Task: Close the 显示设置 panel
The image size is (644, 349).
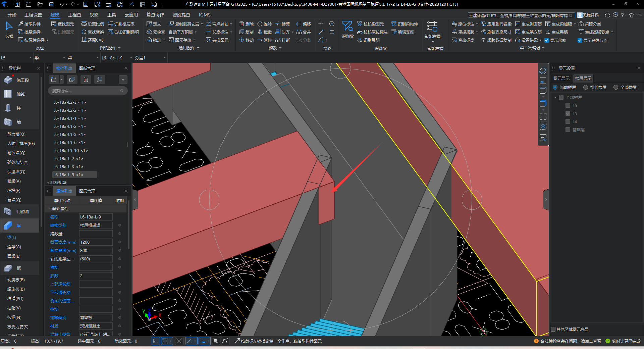Action: tap(639, 68)
